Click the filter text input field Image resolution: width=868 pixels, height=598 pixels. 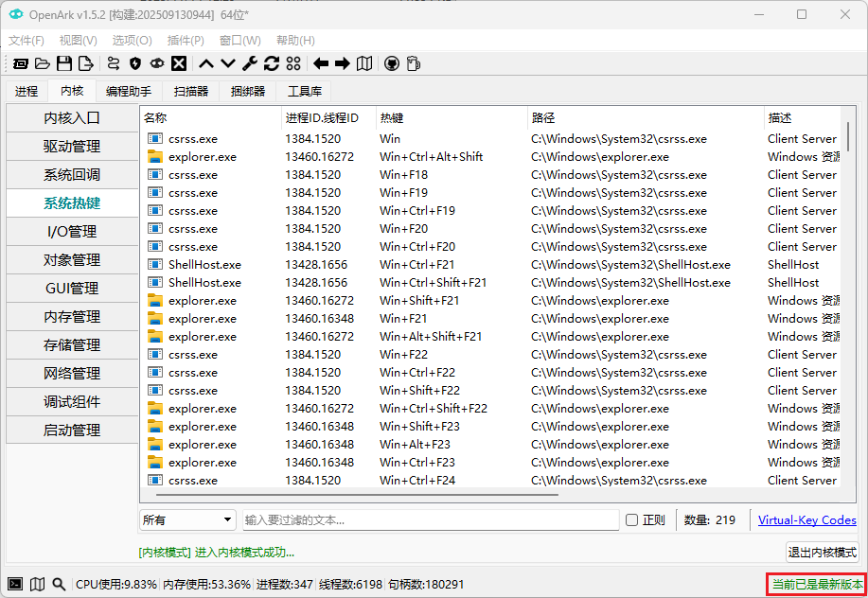[x=431, y=520]
